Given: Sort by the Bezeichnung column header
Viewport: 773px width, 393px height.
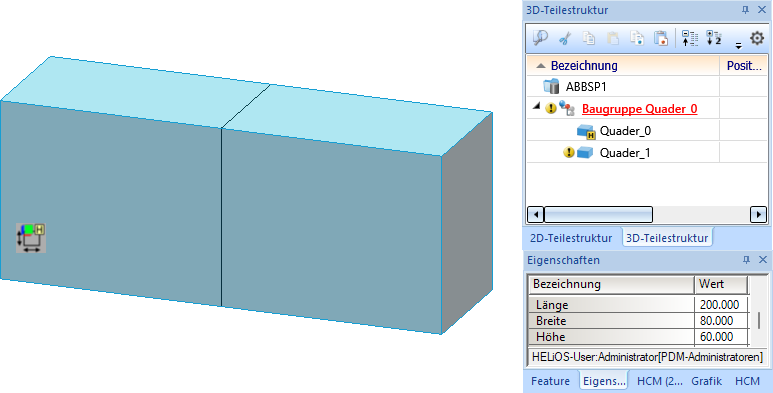Looking at the screenshot, I should click(623, 65).
